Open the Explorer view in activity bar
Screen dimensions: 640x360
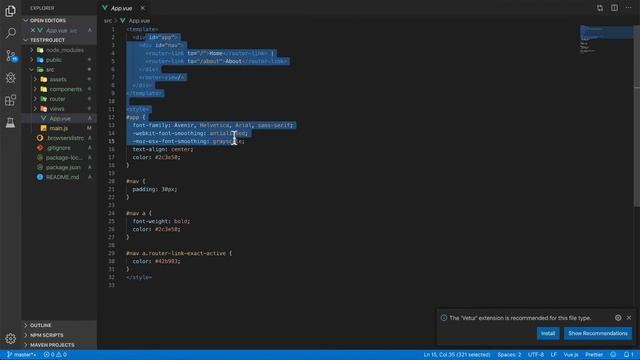coord(11,11)
